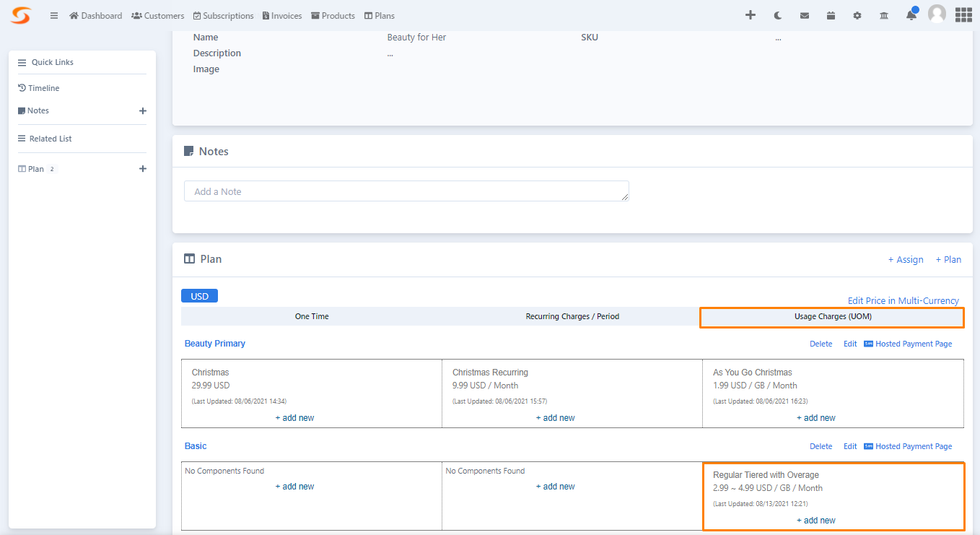Open the dark mode moon icon
Viewport: 980px width, 535px height.
[777, 14]
